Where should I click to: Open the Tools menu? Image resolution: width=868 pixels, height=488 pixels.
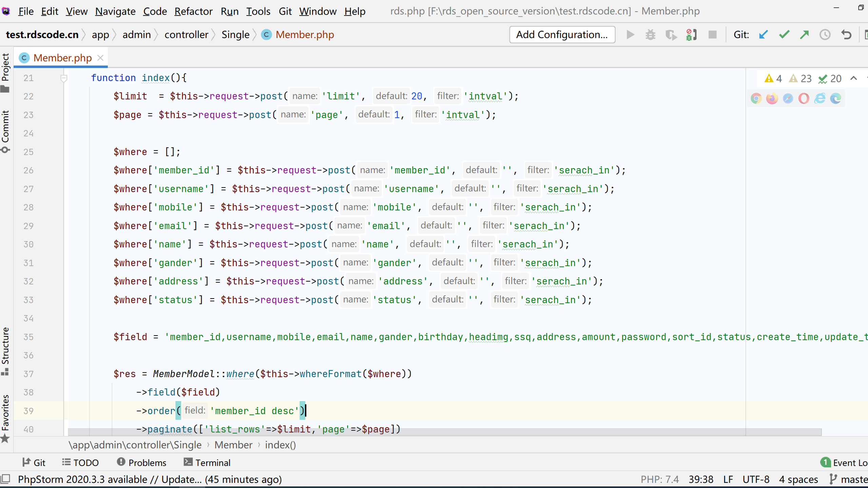pyautogui.click(x=258, y=11)
